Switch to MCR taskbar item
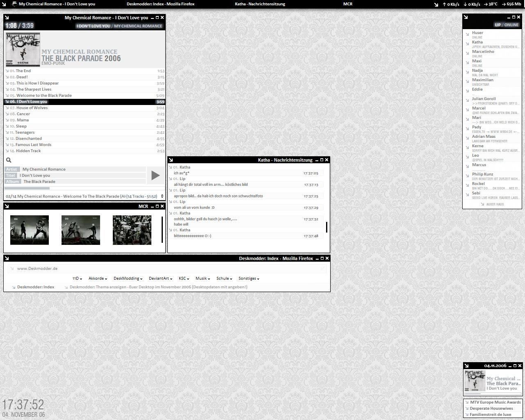This screenshot has height=420, width=525. coord(348,4)
